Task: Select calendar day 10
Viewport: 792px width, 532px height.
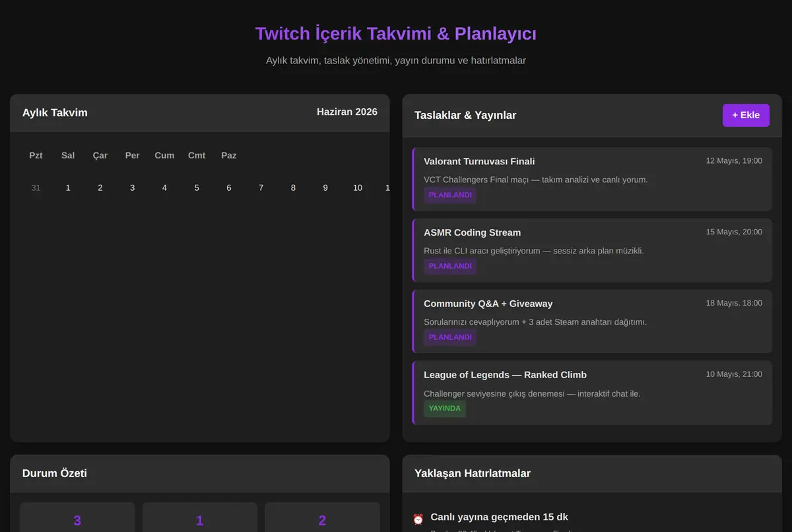Action: click(358, 187)
